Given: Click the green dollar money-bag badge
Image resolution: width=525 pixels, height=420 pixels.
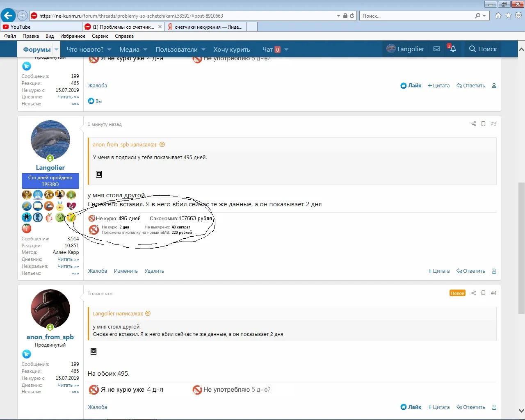Looking at the screenshot, I should tap(71, 194).
